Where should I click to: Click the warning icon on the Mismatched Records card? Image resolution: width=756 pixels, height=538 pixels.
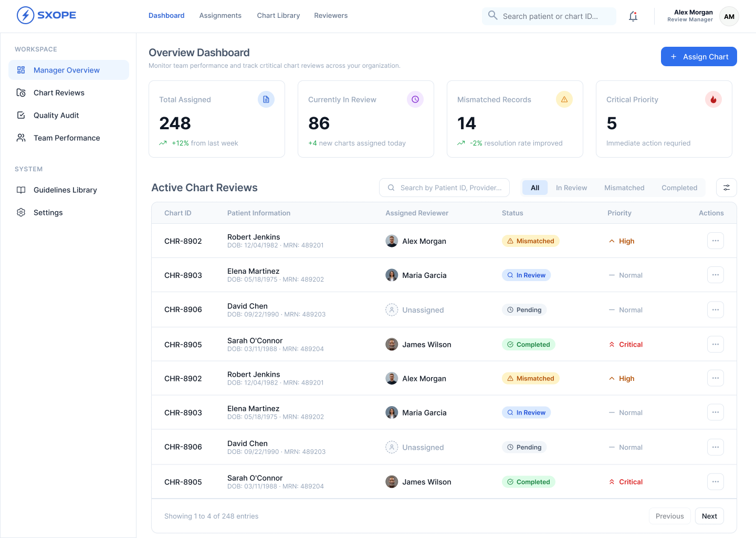(564, 99)
